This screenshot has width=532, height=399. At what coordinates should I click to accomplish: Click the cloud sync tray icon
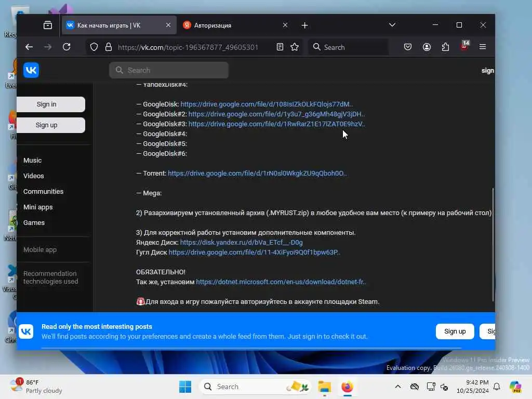[414, 387]
